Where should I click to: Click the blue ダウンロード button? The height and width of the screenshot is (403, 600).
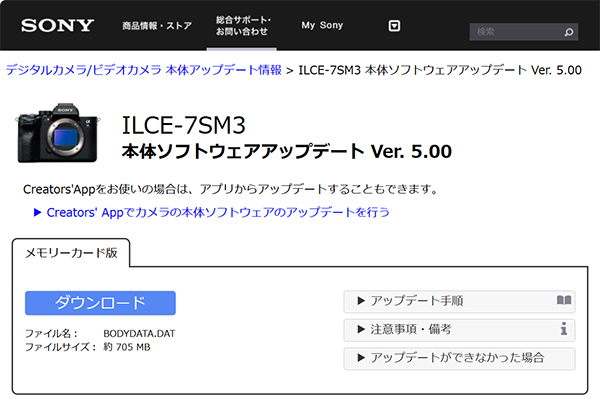tap(100, 303)
